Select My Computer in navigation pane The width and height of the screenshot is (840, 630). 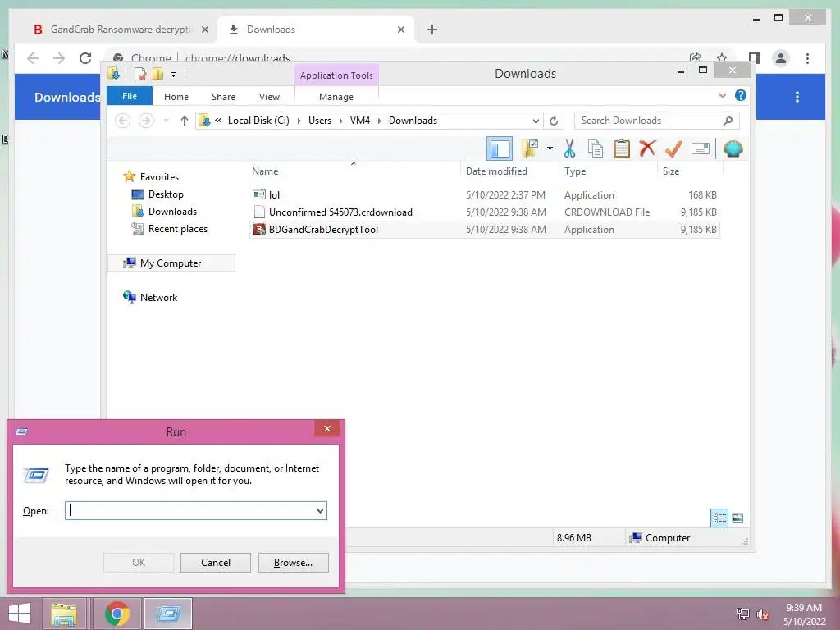pyautogui.click(x=171, y=263)
